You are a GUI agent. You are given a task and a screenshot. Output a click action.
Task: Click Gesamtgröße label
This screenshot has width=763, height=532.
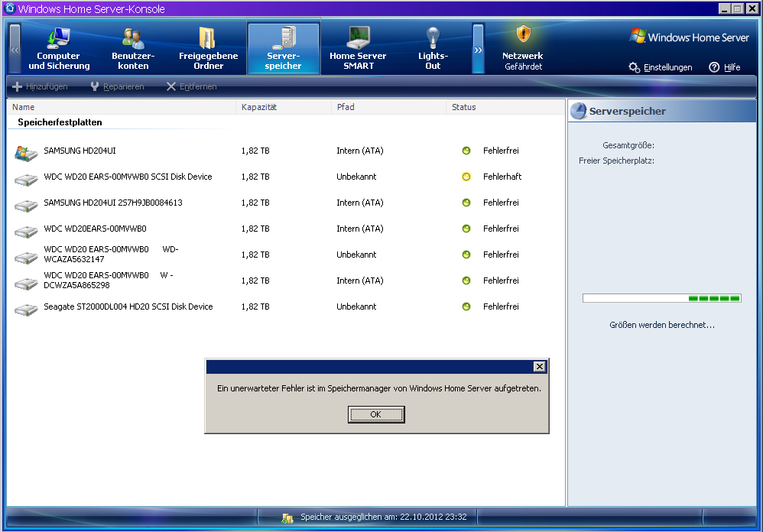(x=628, y=145)
